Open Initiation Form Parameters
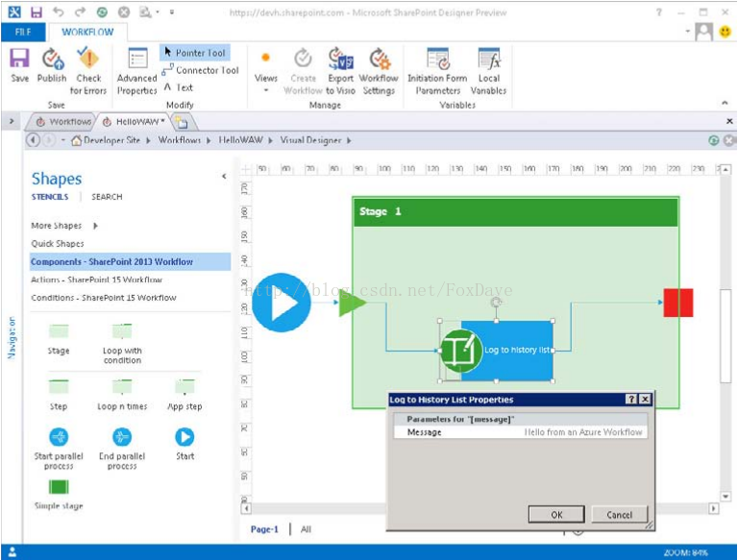Screen dimensions: 738x560 coord(438,70)
